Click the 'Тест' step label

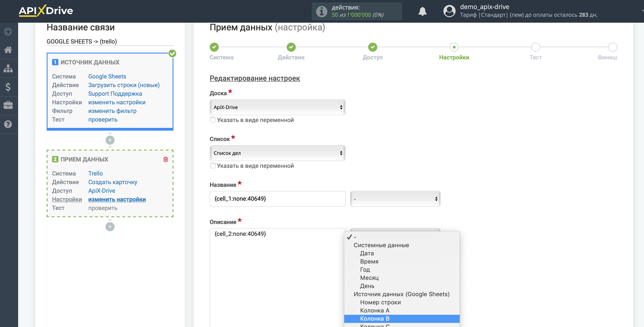(536, 57)
